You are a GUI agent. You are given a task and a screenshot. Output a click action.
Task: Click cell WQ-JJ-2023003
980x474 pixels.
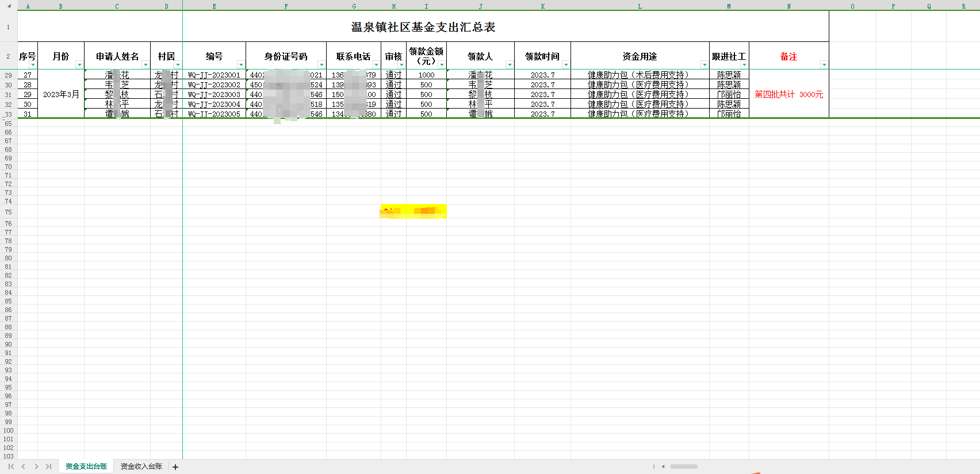point(214,95)
